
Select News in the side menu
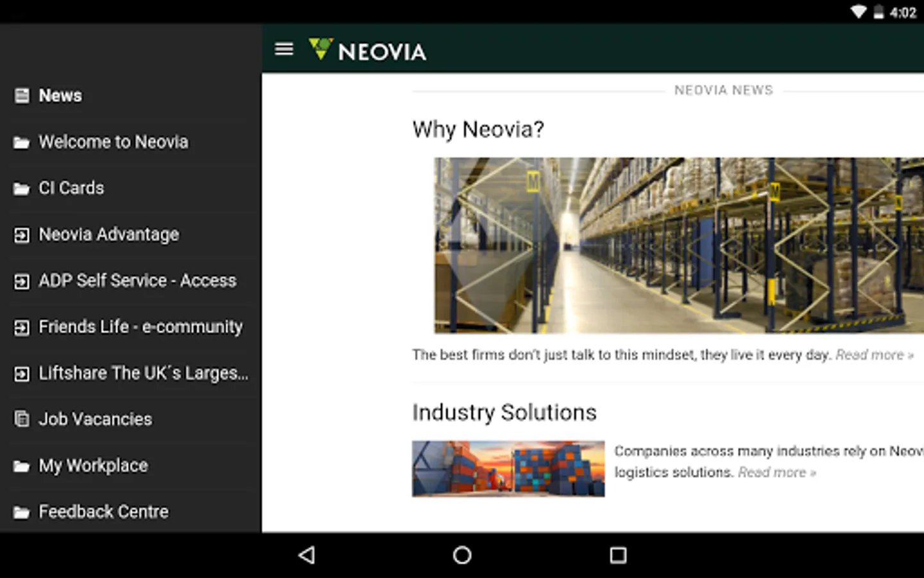point(130,96)
